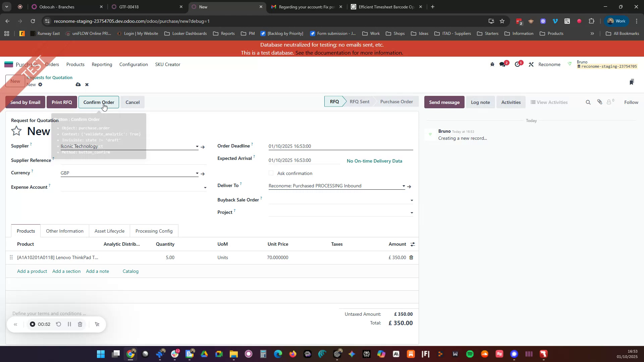Switch to the Other Information tab
Screen dimensions: 644x362
coord(64,231)
